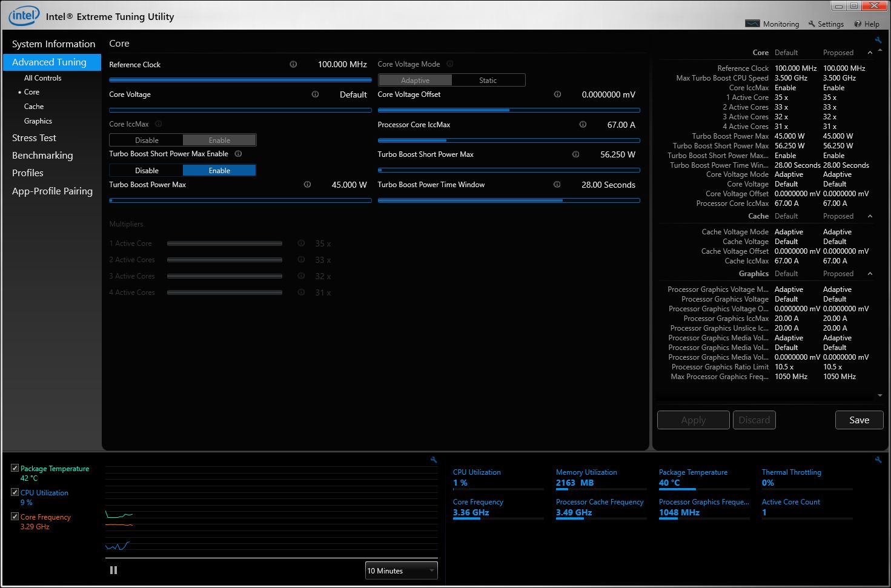Click the Processor Core IccMax slider
The image size is (891, 588).
[509, 140]
